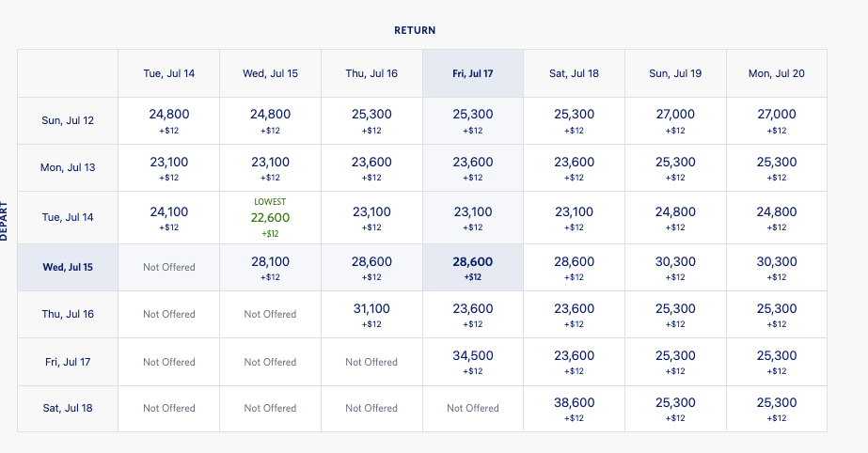The height and width of the screenshot is (453, 868).
Task: Pick Thu Jul 16 depart, Sat Jul 18 return fare
Action: point(575,314)
